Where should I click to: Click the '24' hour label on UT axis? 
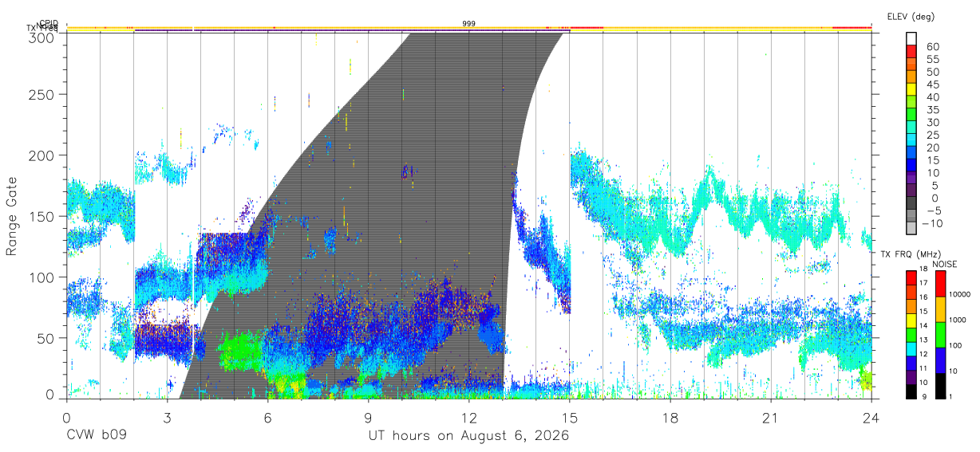[x=871, y=417]
